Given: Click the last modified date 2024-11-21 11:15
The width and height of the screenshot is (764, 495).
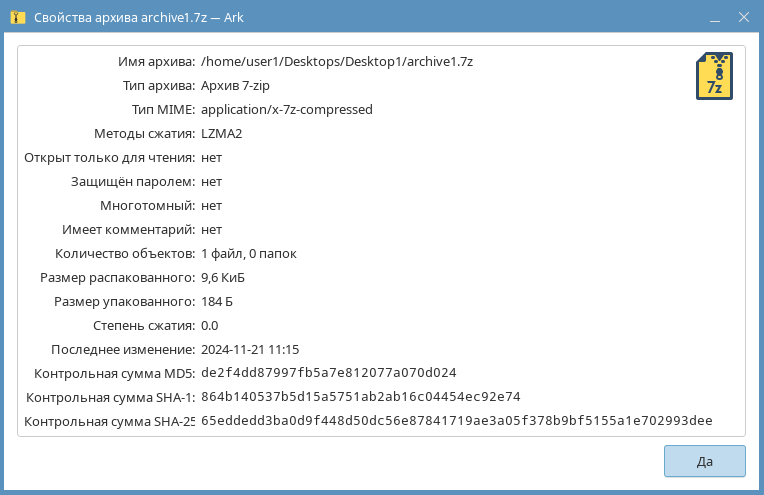Looking at the screenshot, I should [x=250, y=349].
